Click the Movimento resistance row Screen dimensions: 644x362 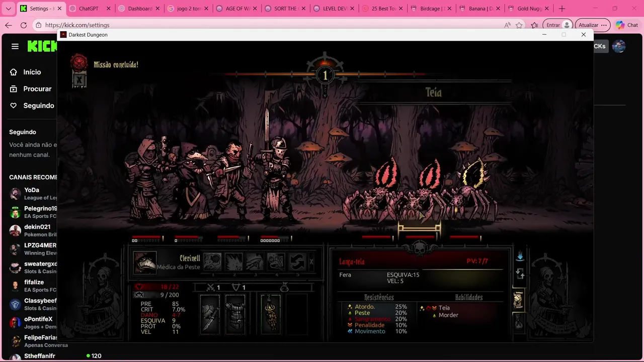point(377,331)
